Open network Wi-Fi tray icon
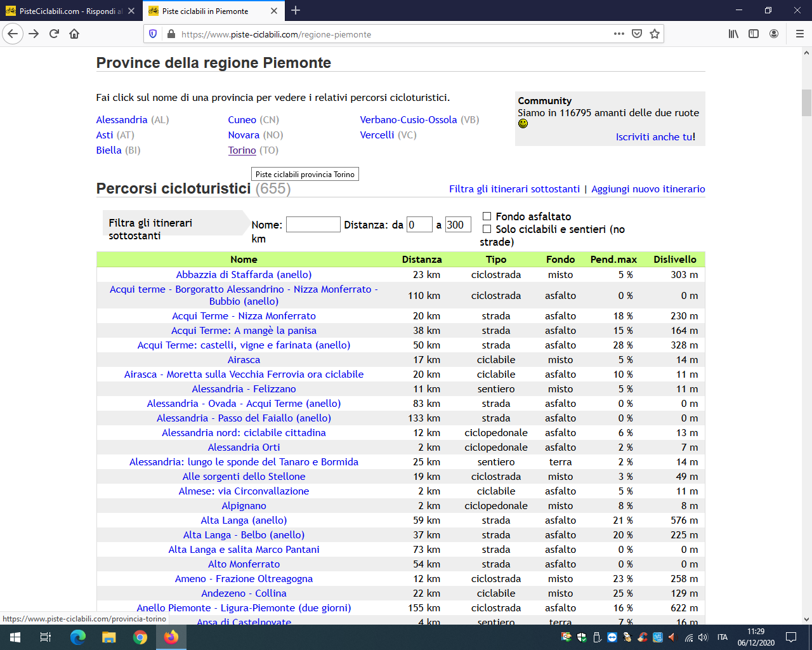This screenshot has width=812, height=650. [689, 637]
